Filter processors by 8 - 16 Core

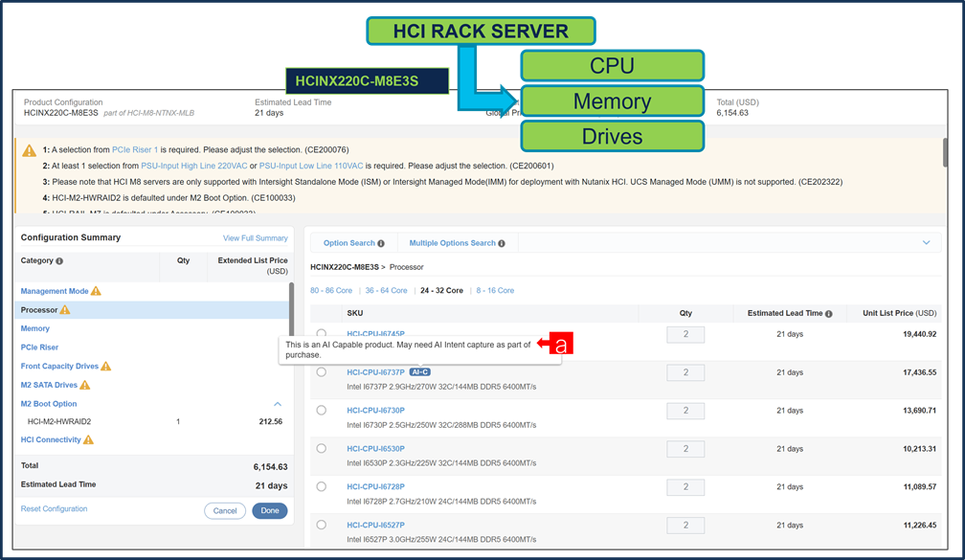click(495, 290)
